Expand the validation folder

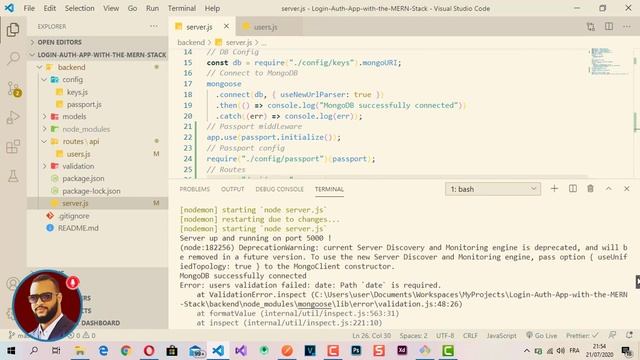click(98, 166)
